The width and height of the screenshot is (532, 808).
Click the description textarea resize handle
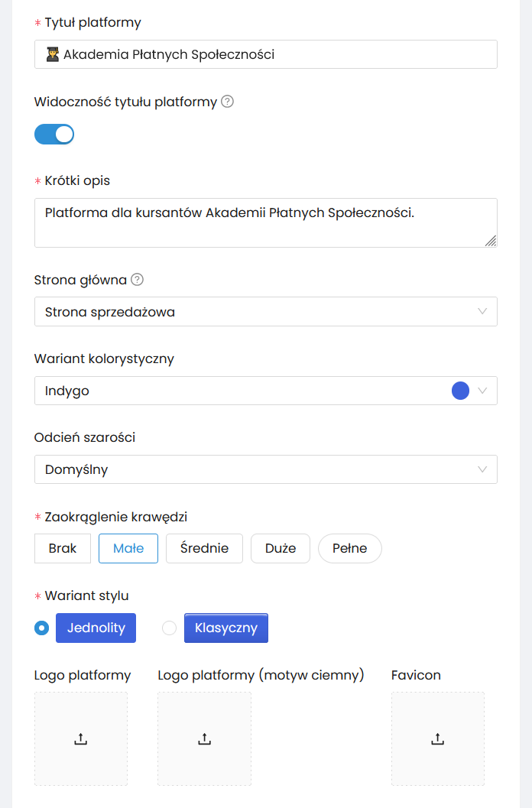coord(491,242)
